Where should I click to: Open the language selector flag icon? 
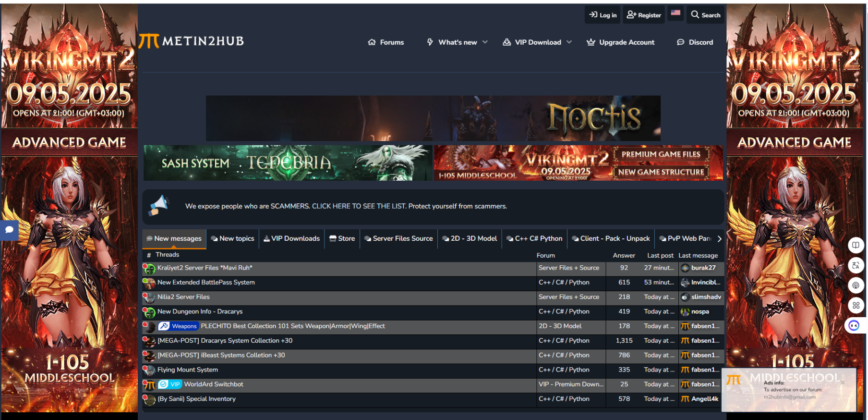[675, 13]
